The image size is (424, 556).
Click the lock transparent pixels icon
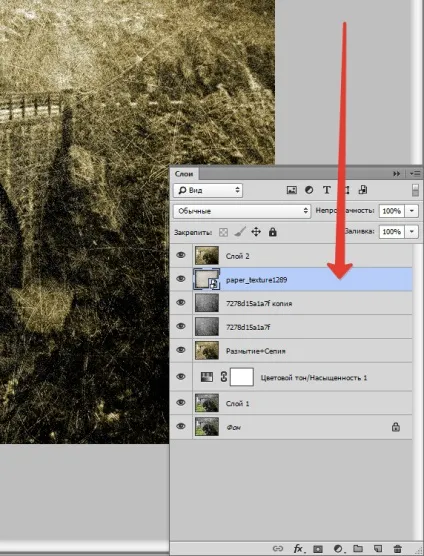click(223, 232)
